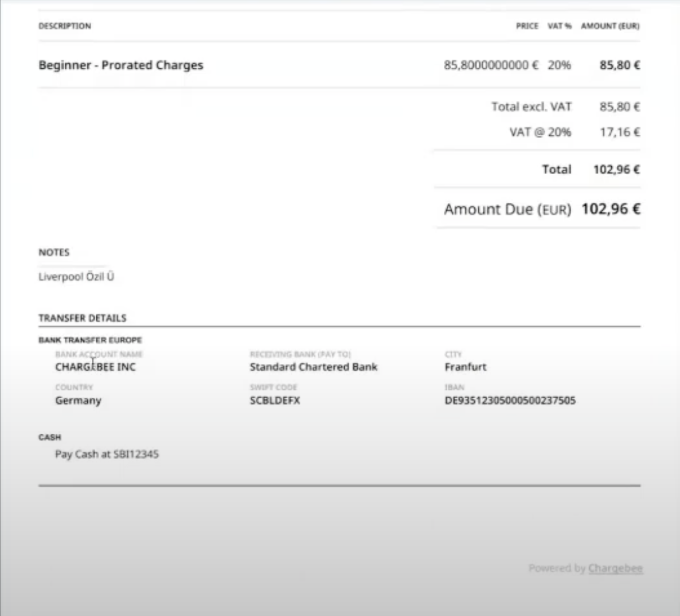Click the SWIFT code SCBLDEFX
The width and height of the screenshot is (680, 616).
(275, 401)
